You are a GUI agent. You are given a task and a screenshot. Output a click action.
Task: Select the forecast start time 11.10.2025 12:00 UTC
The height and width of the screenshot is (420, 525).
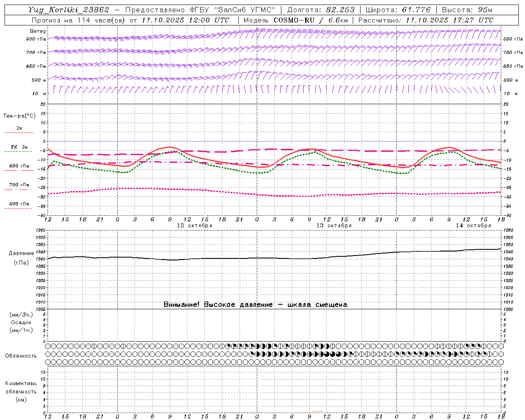(185, 20)
